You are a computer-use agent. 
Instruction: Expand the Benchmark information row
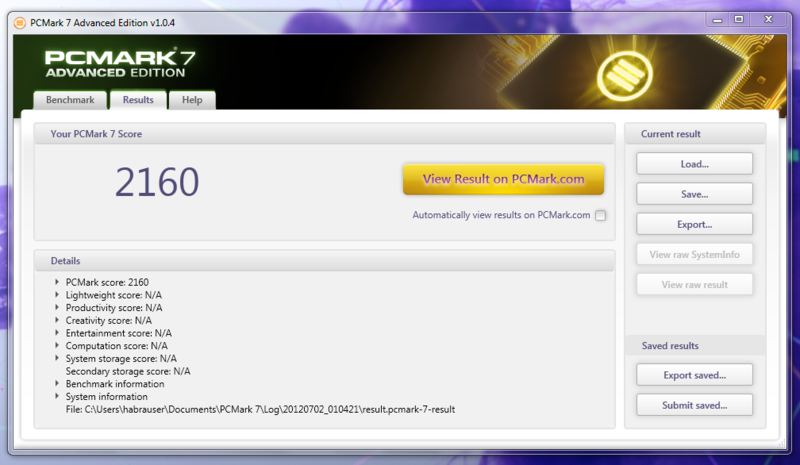57,383
